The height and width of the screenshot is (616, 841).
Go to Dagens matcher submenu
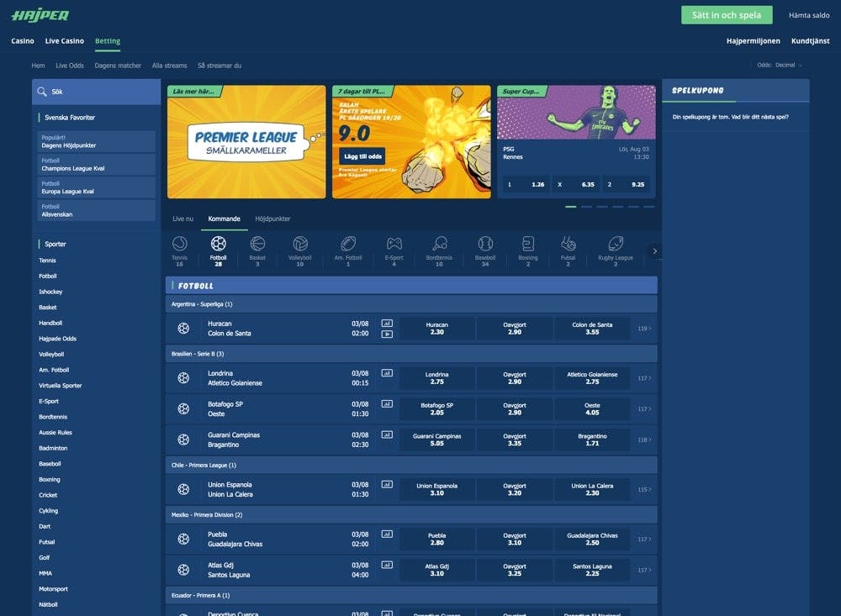(x=118, y=66)
